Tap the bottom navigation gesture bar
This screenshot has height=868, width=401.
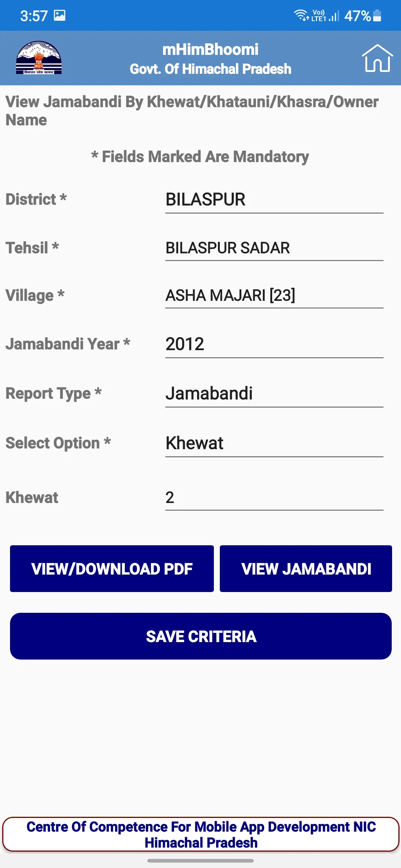pos(200,861)
